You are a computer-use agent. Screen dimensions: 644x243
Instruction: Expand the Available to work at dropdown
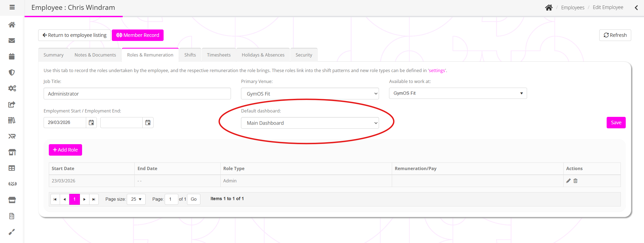[x=458, y=93]
